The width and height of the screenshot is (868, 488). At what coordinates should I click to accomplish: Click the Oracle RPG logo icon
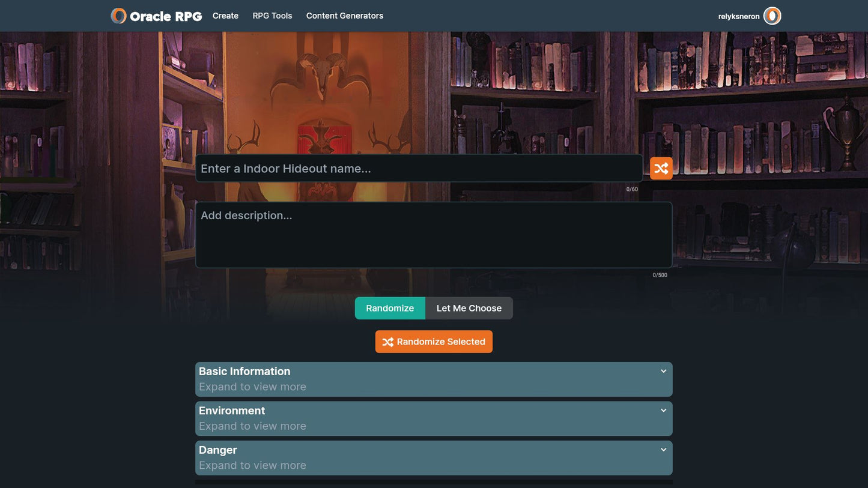pos(118,16)
